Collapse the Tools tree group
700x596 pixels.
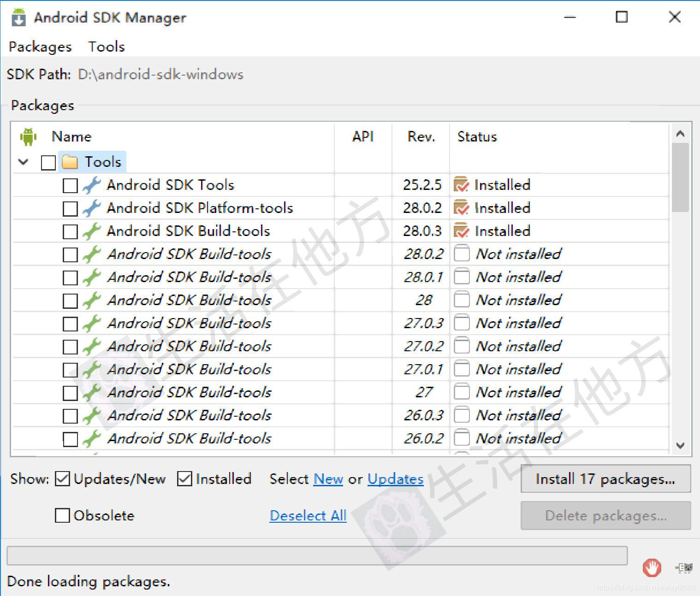24,162
